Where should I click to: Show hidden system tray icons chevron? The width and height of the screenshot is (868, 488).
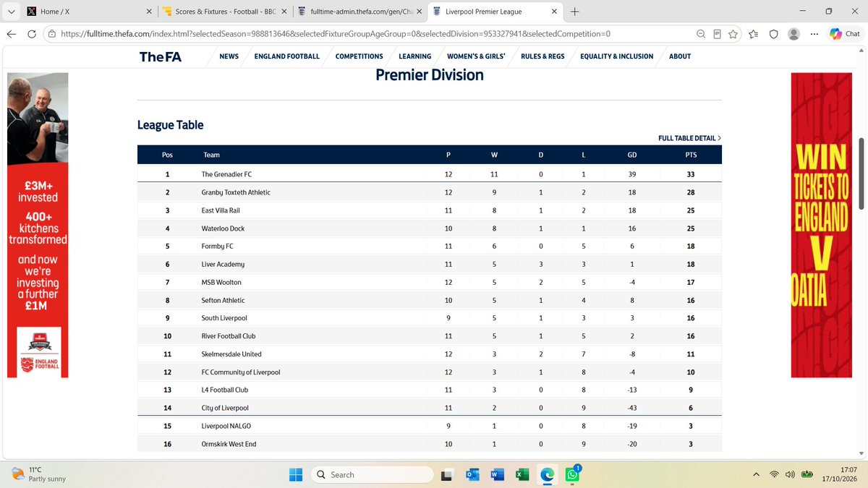tap(757, 474)
